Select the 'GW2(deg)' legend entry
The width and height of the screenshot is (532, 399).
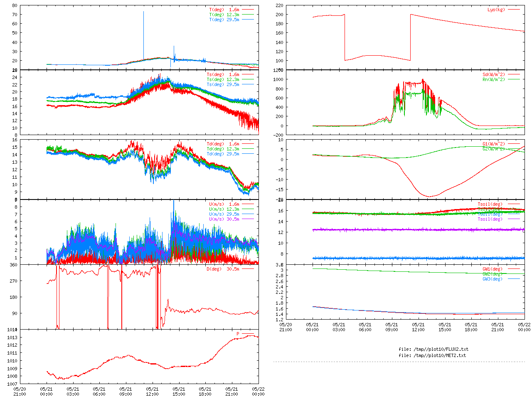pos(493,274)
